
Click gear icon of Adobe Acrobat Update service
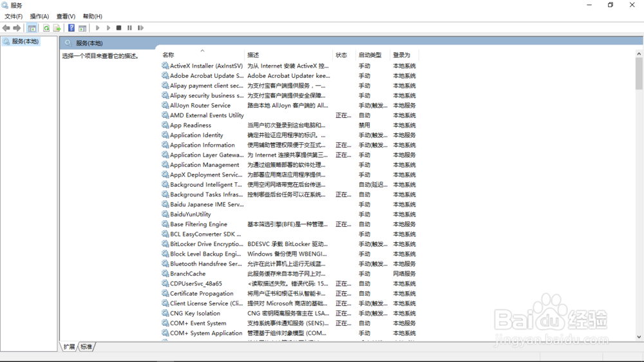pos(165,75)
